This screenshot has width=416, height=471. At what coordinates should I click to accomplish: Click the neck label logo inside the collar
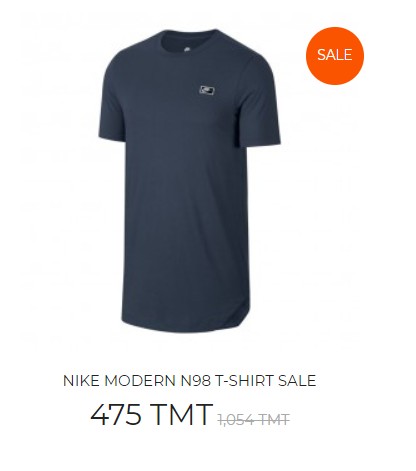tap(187, 51)
